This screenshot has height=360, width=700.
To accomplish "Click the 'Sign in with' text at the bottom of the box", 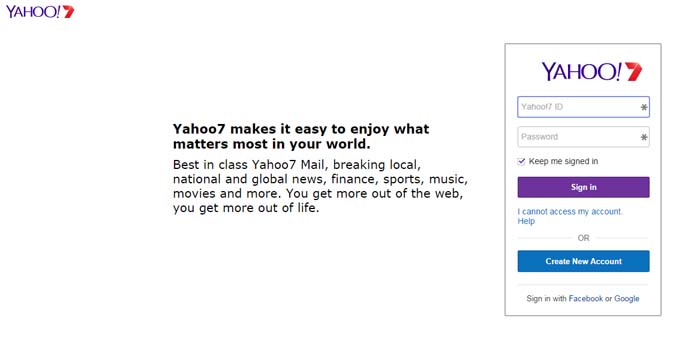I will 546,298.
